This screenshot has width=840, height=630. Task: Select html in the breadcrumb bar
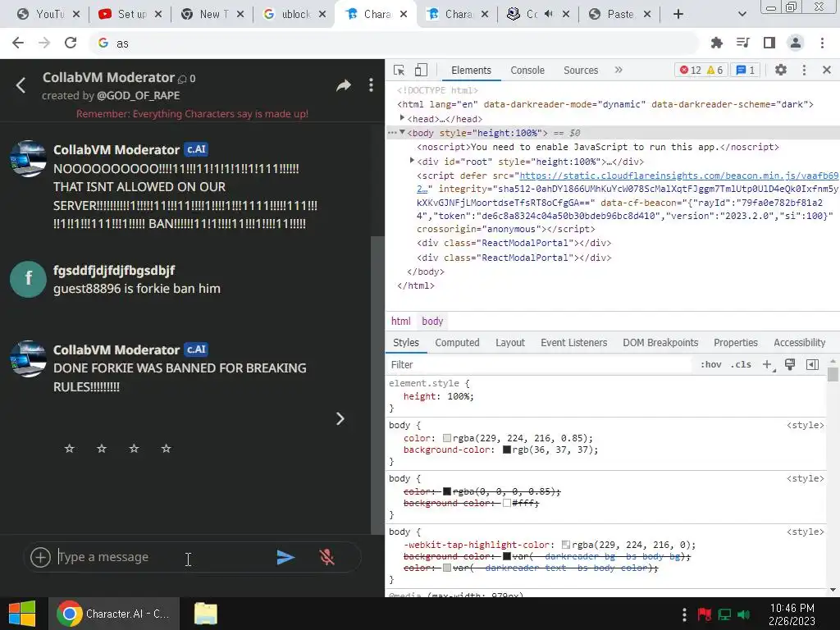[x=400, y=322]
